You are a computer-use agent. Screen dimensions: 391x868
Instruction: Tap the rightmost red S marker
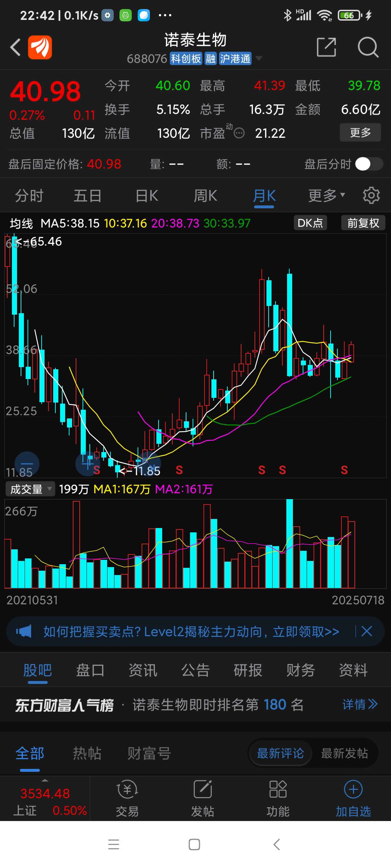point(344,470)
